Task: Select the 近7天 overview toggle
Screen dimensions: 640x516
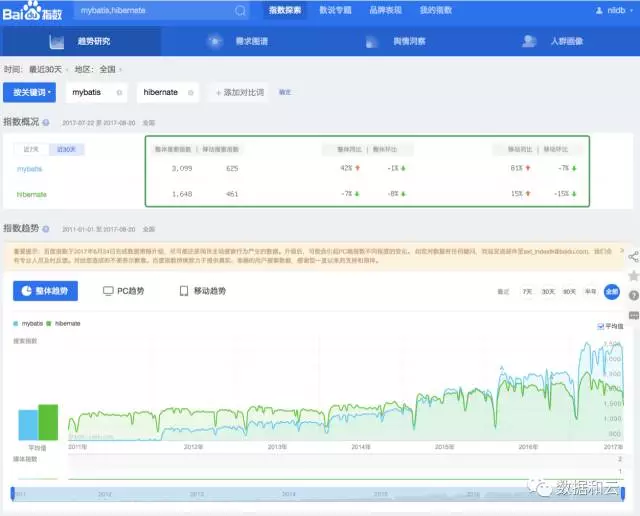Action: (x=31, y=149)
